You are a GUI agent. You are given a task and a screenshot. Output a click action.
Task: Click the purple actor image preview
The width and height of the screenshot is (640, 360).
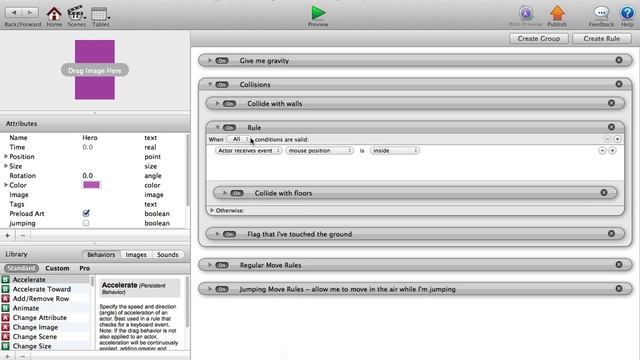click(95, 70)
